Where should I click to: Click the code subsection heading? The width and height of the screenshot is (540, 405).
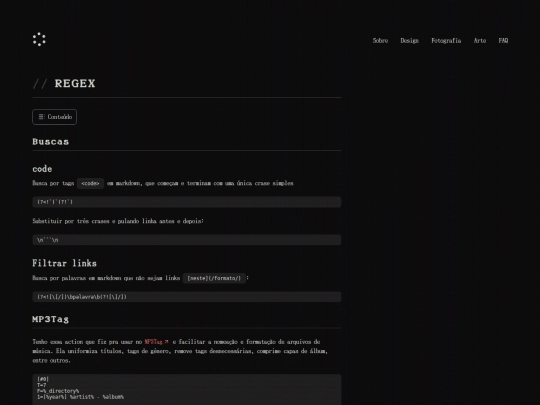point(42,169)
